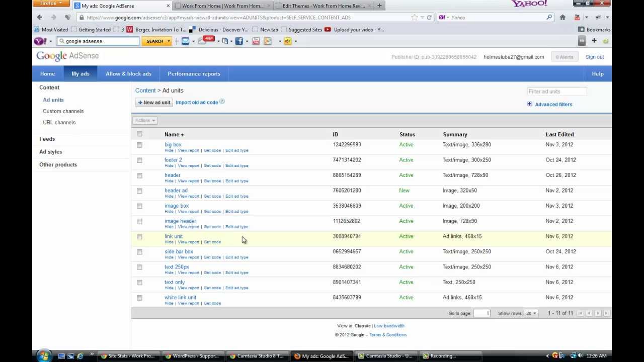Open the Allow & block ads tab

(128, 74)
